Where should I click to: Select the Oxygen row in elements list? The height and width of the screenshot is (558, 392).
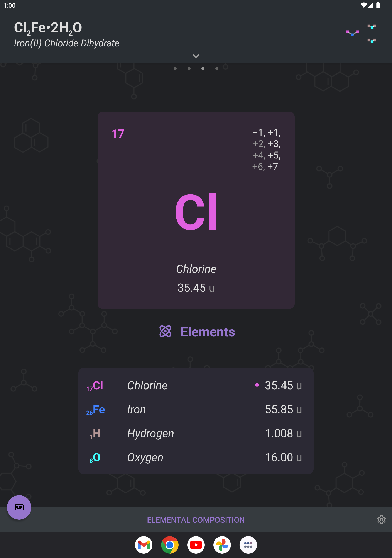click(x=196, y=457)
